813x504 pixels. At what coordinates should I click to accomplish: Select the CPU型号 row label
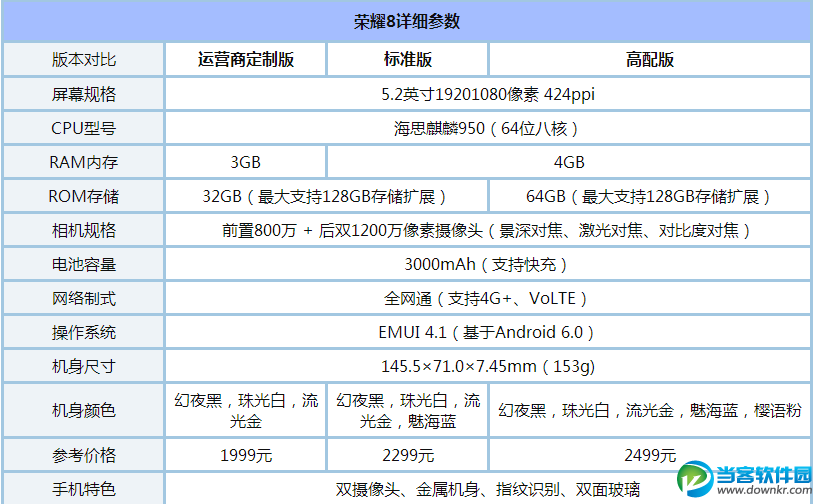click(x=83, y=128)
